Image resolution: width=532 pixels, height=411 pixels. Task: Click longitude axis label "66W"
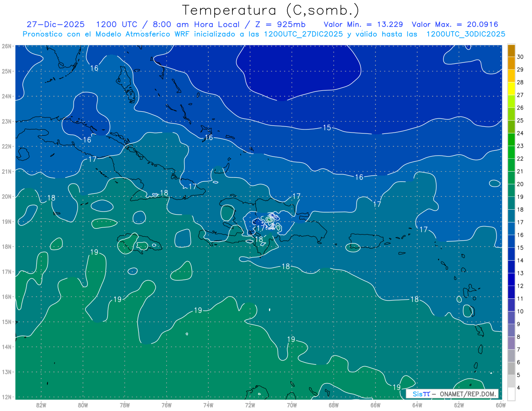click(376, 405)
